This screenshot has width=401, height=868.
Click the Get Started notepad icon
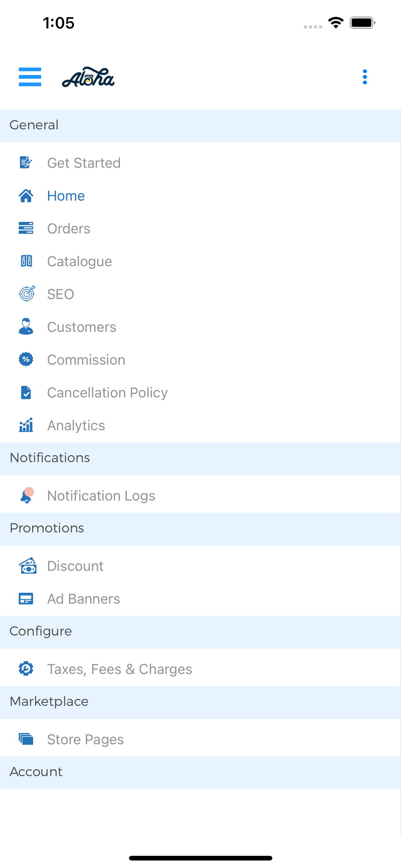pyautogui.click(x=26, y=163)
